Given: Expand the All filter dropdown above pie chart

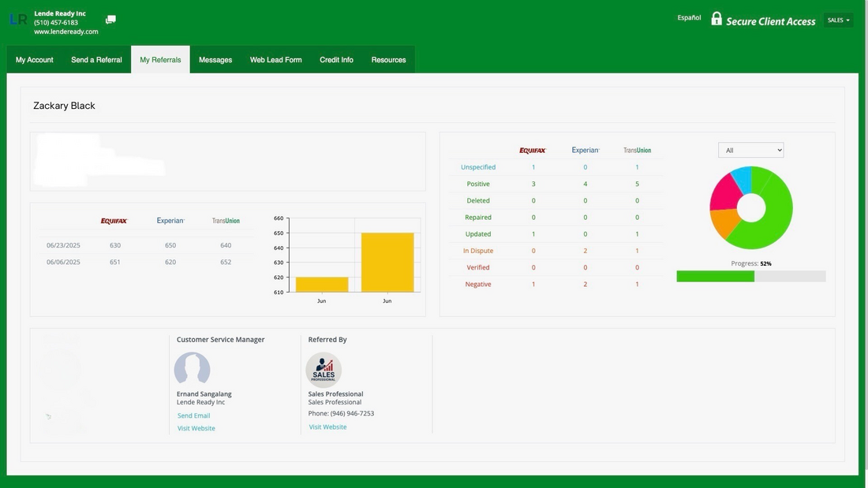Looking at the screenshot, I should tap(750, 150).
